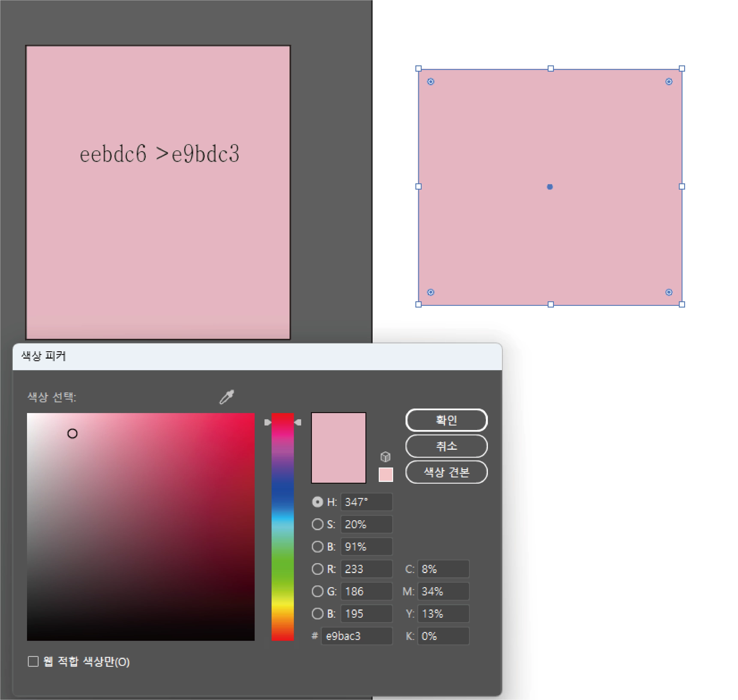This screenshot has height=700, width=738.
Task: Click the vertical hue spectrum slider
Action: pos(282,527)
